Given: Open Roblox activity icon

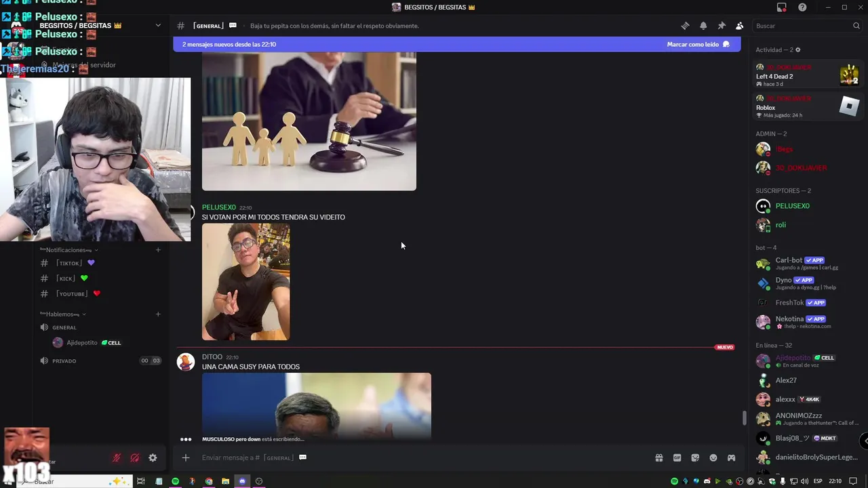Looking at the screenshot, I should coord(849,106).
